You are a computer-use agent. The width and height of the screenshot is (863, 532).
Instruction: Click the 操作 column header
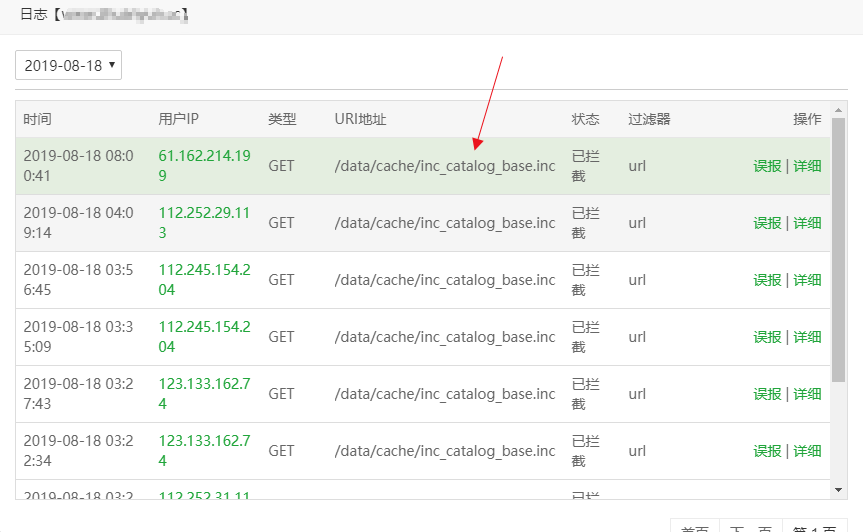807,119
